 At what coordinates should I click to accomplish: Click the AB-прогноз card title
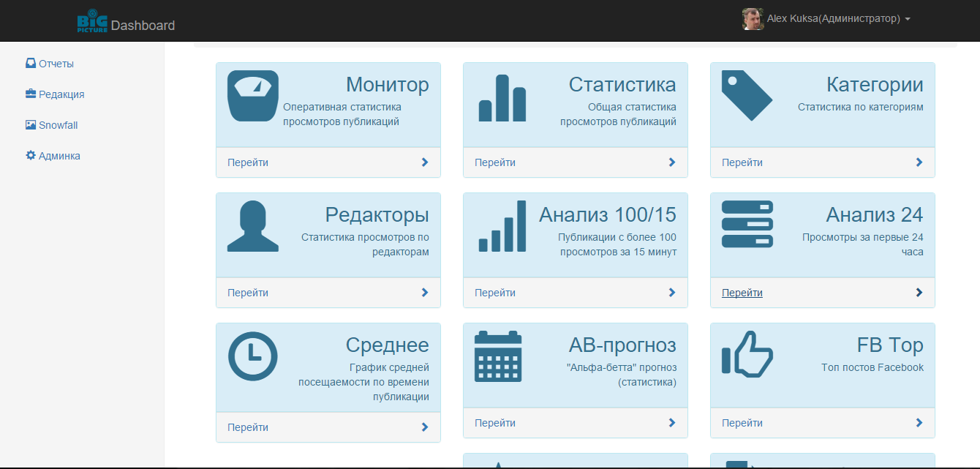pyautogui.click(x=622, y=345)
